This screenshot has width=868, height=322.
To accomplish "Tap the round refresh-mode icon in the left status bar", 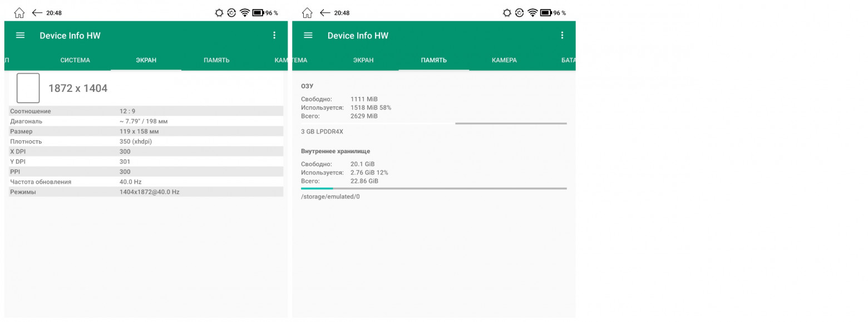I will click(x=232, y=13).
